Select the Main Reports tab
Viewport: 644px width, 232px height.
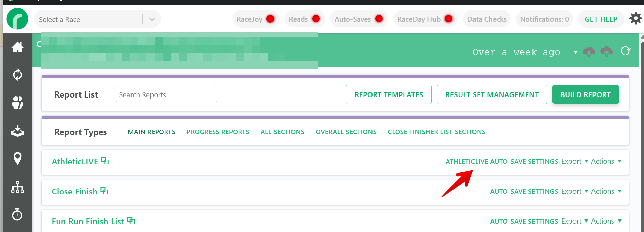152,132
